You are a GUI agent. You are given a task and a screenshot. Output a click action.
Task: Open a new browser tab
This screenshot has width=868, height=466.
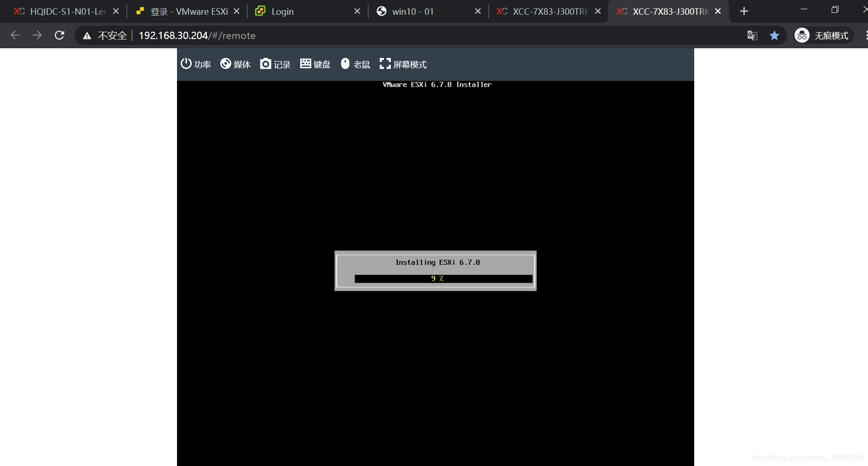click(744, 11)
